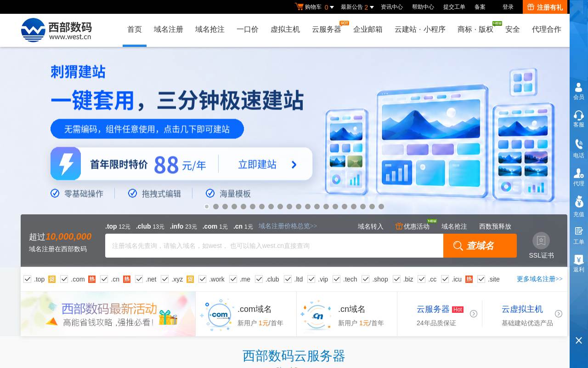The height and width of the screenshot is (368, 588).
Task: Expand the 购物车 dropdown arrow
Action: 332,7
